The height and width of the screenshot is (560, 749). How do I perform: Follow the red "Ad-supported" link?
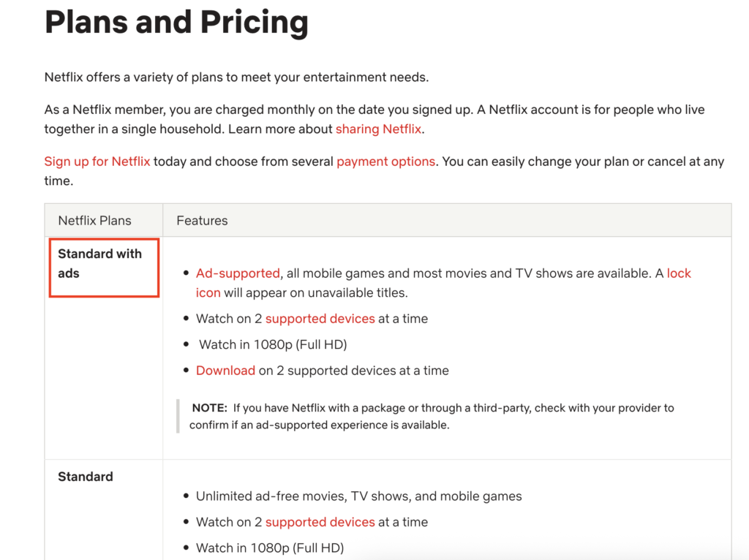coord(238,273)
